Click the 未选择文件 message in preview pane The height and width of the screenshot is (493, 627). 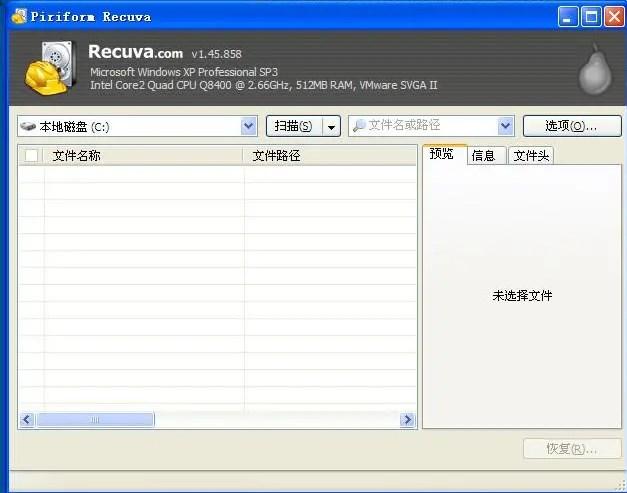click(x=522, y=296)
